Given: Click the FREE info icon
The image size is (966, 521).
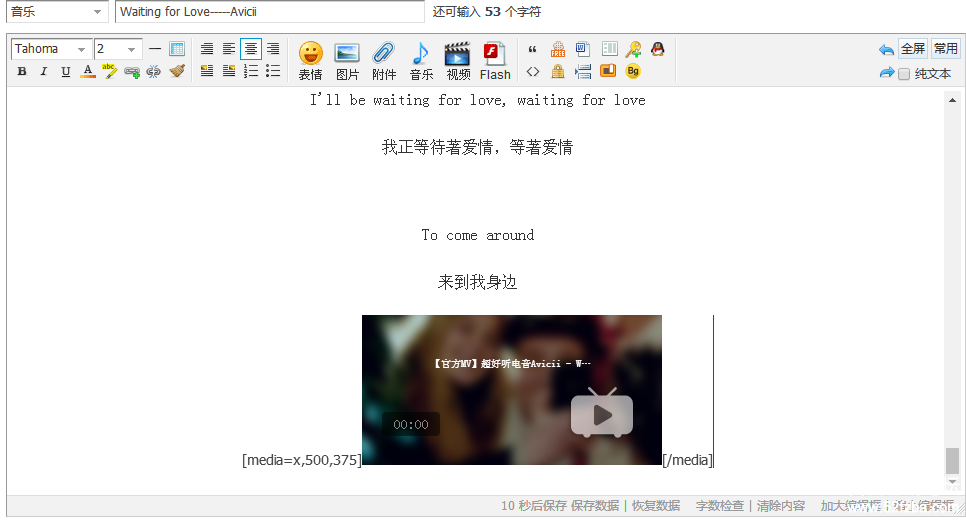Looking at the screenshot, I should point(558,49).
